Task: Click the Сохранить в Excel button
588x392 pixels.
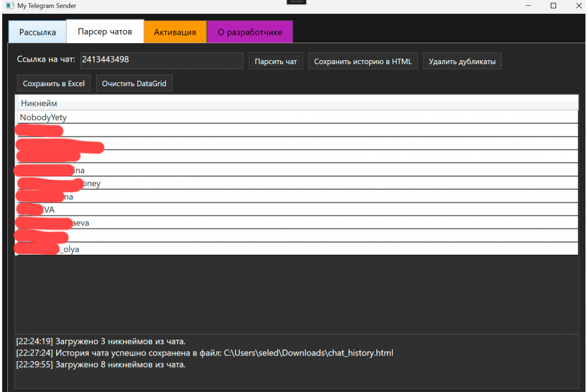Action: pyautogui.click(x=54, y=83)
